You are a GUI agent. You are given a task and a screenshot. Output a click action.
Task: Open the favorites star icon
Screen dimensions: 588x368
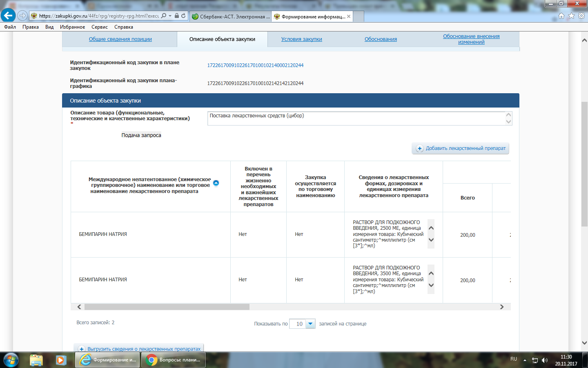click(x=571, y=16)
